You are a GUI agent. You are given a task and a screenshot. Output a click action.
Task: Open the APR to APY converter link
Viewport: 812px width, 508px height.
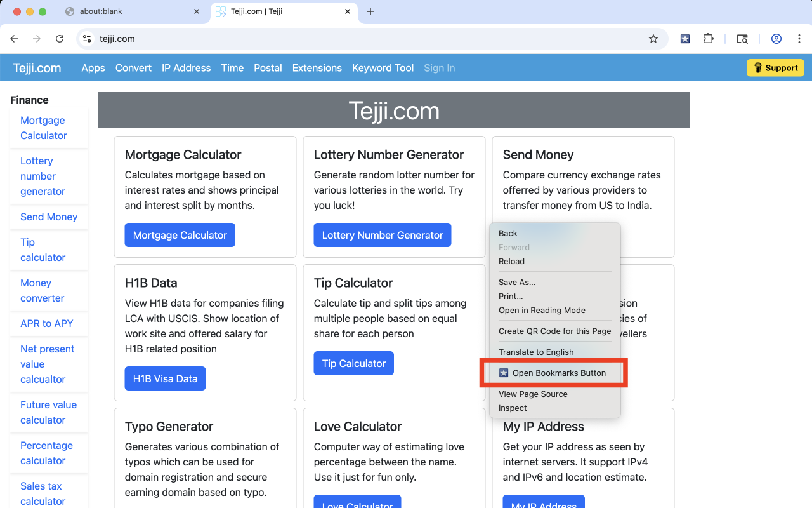[47, 323]
